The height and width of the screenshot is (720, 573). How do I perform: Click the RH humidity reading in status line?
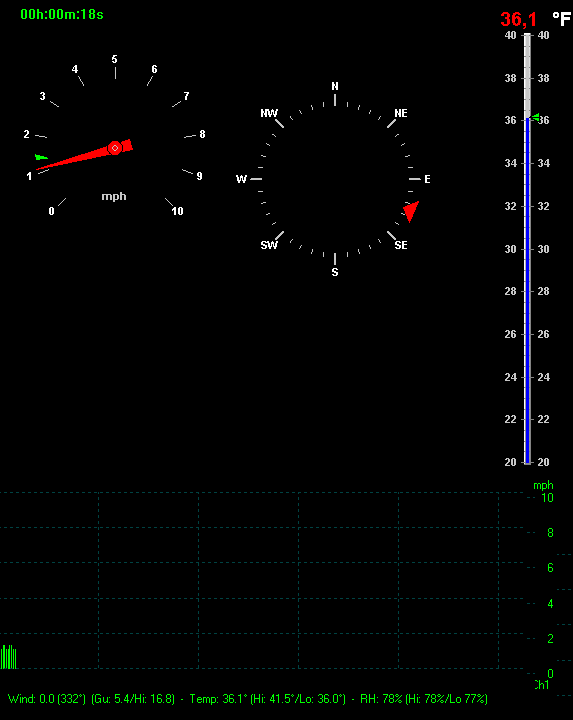(424, 699)
